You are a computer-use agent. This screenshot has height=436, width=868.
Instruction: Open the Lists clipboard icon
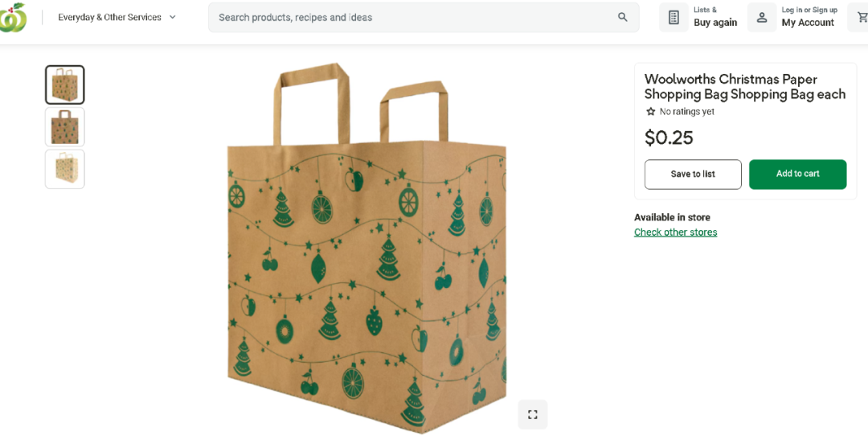click(x=674, y=18)
